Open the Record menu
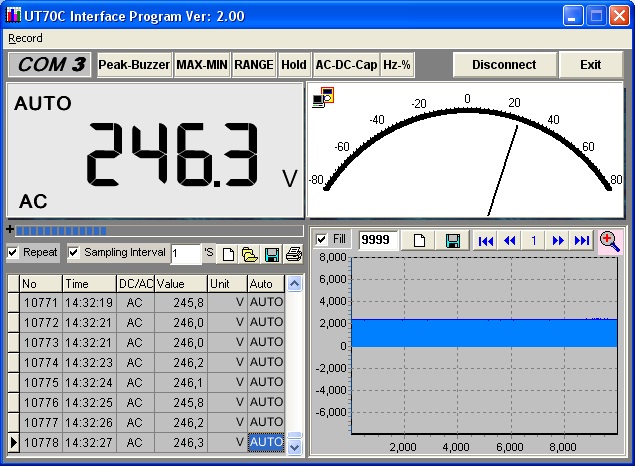Screen dimensions: 636x468 (25, 38)
